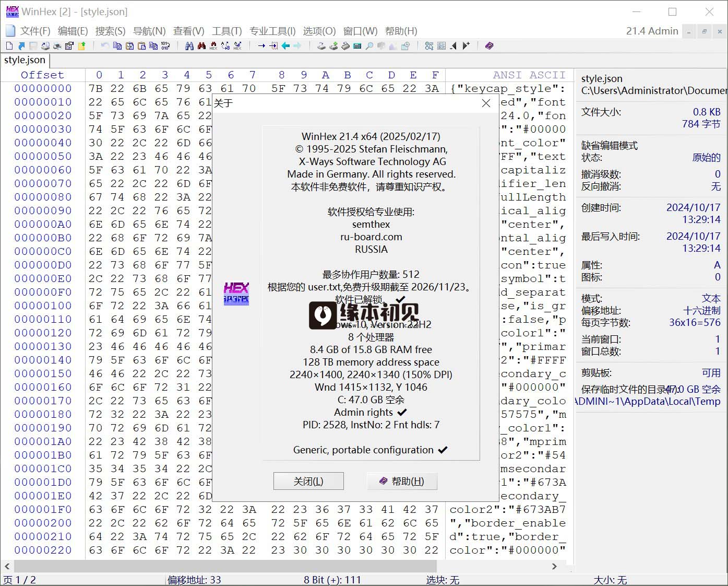Viewport: 728px width, 586px height.
Task: Click the Copy Block icon
Action: (x=117, y=46)
